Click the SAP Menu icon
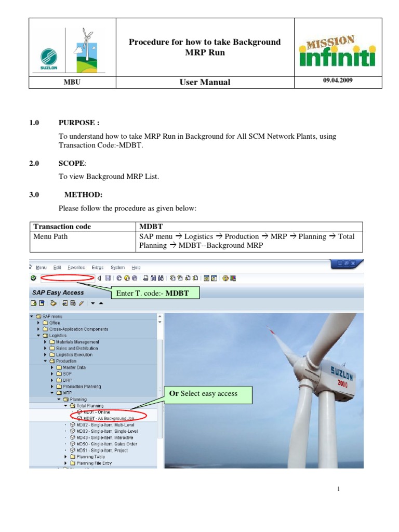Image resolution: width=399 pixels, height=532 pixels. (42, 303)
